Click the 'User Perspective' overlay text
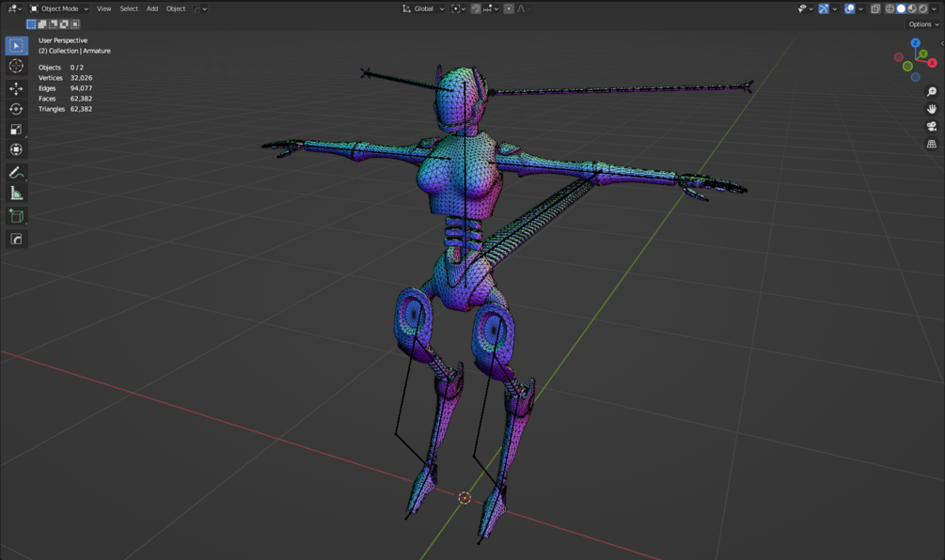This screenshot has height=560, width=945. pos(63,40)
